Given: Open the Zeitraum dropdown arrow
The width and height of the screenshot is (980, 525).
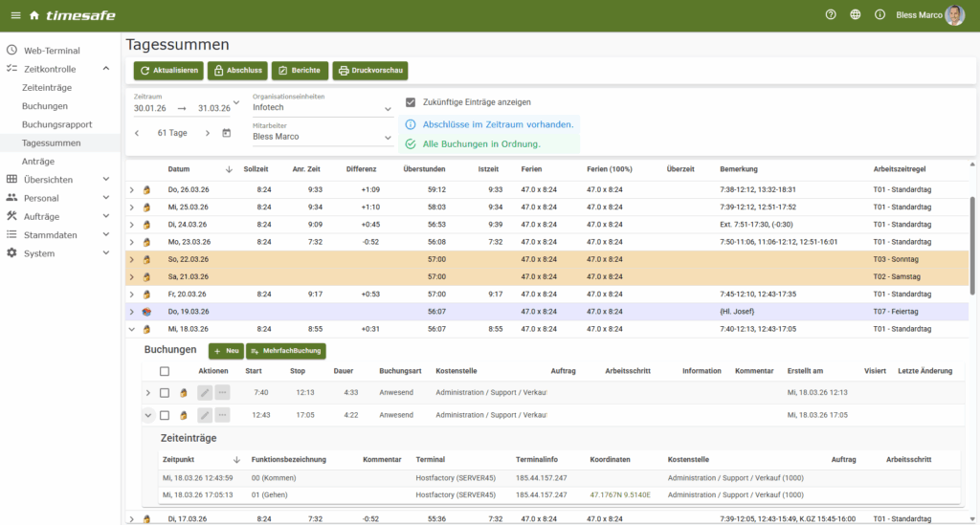Looking at the screenshot, I should (236, 103).
